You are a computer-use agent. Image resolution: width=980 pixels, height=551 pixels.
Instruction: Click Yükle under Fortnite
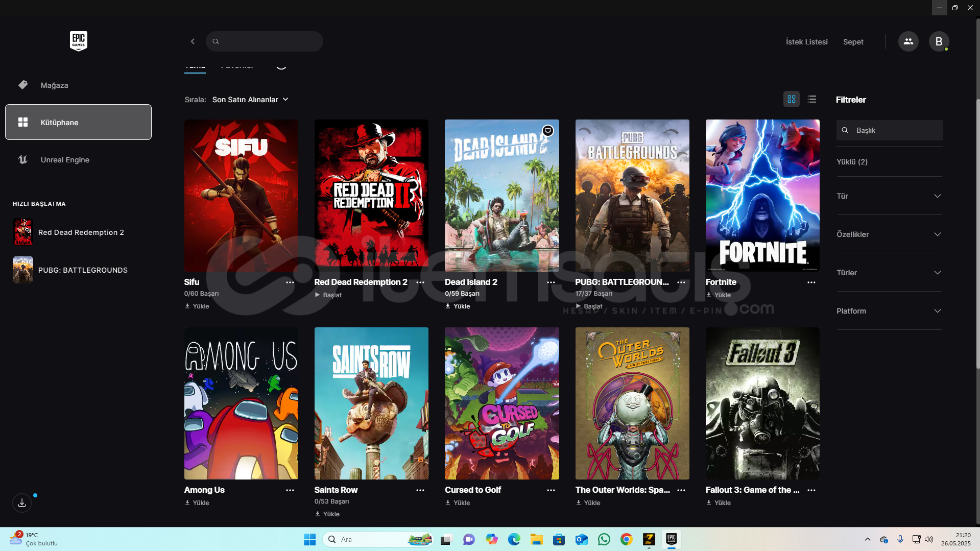point(719,295)
